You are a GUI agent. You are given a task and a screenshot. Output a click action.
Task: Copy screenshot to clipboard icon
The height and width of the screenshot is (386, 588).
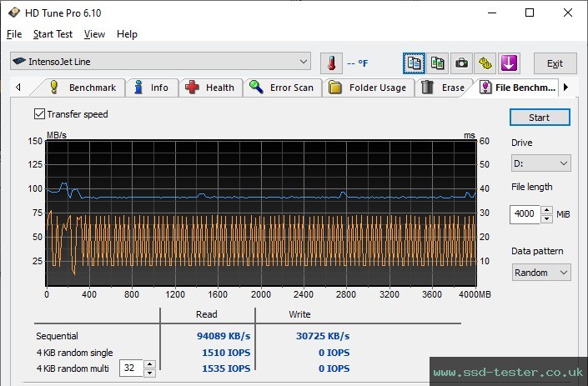tap(437, 63)
